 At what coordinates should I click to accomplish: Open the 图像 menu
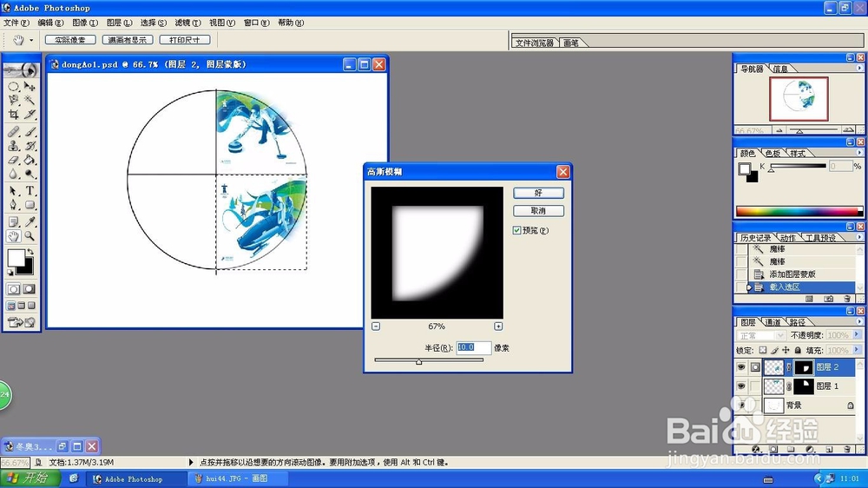tap(85, 23)
